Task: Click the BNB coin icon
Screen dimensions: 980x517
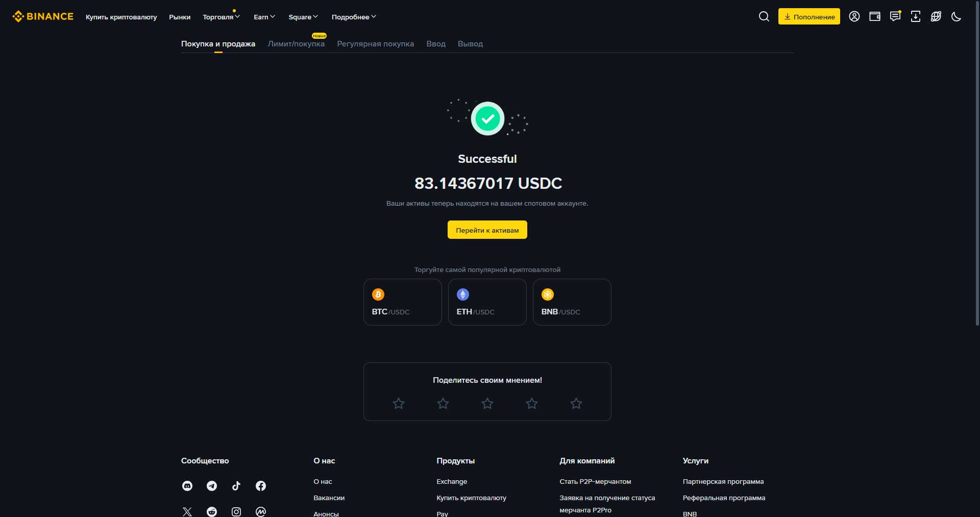Action: coord(547,294)
